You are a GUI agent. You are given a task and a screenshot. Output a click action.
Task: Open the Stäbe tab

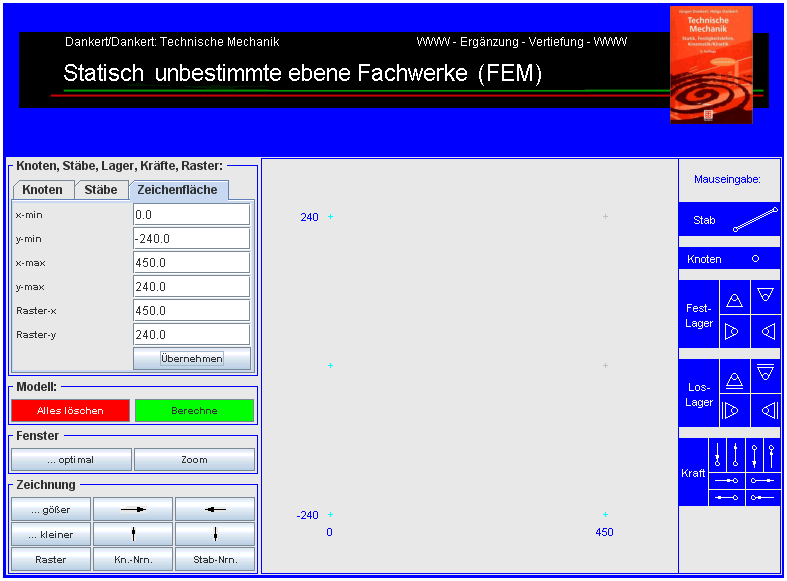click(x=100, y=190)
